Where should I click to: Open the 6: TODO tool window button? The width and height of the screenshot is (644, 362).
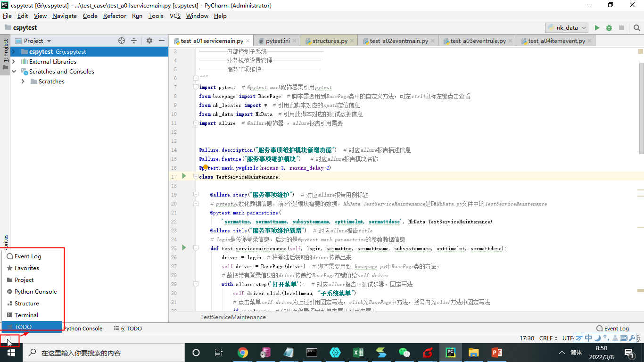pos(128,329)
